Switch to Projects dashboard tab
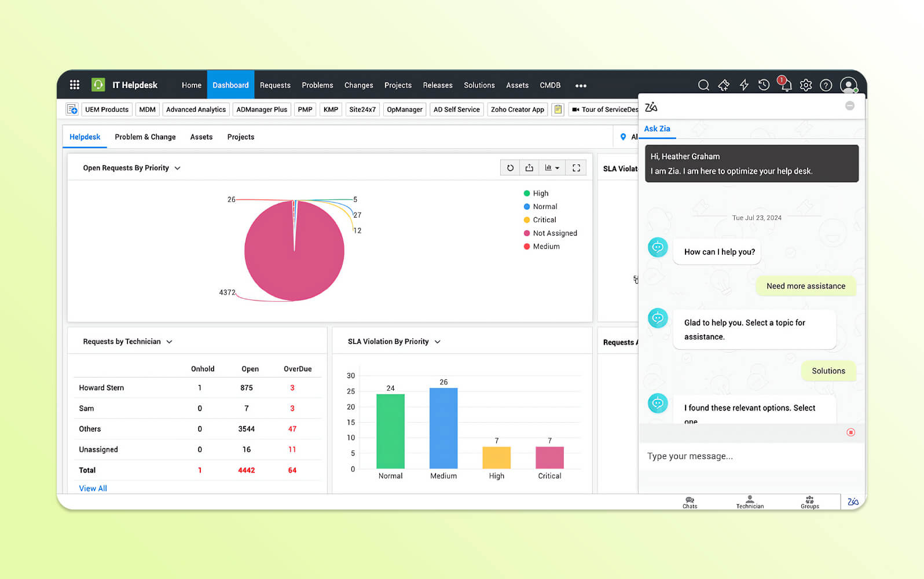This screenshot has height=579, width=924. (241, 137)
